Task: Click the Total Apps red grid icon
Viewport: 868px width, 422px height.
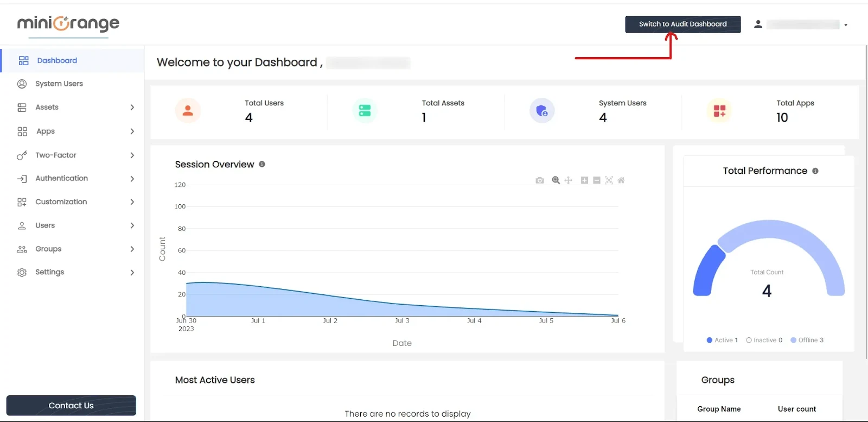Action: coord(719,111)
